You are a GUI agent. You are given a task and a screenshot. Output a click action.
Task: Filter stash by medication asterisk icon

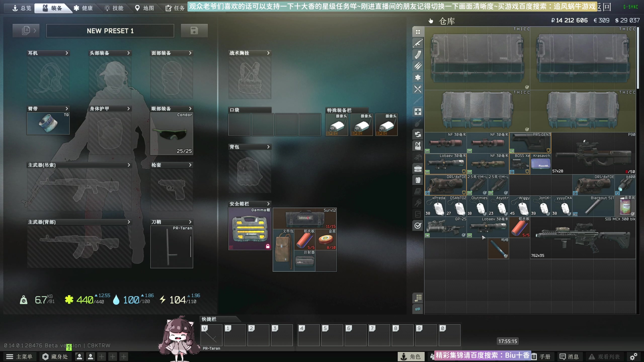[418, 77]
